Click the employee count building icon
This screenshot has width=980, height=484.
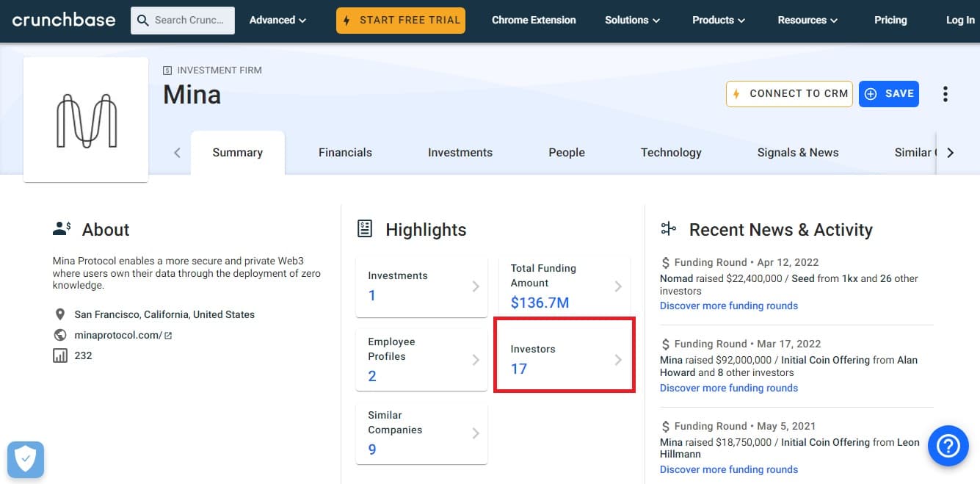coord(60,355)
